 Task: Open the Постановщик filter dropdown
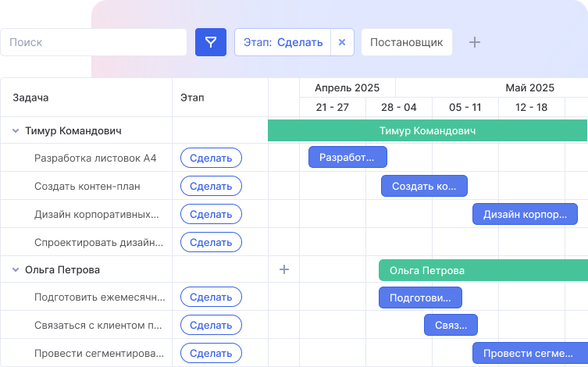(x=406, y=42)
